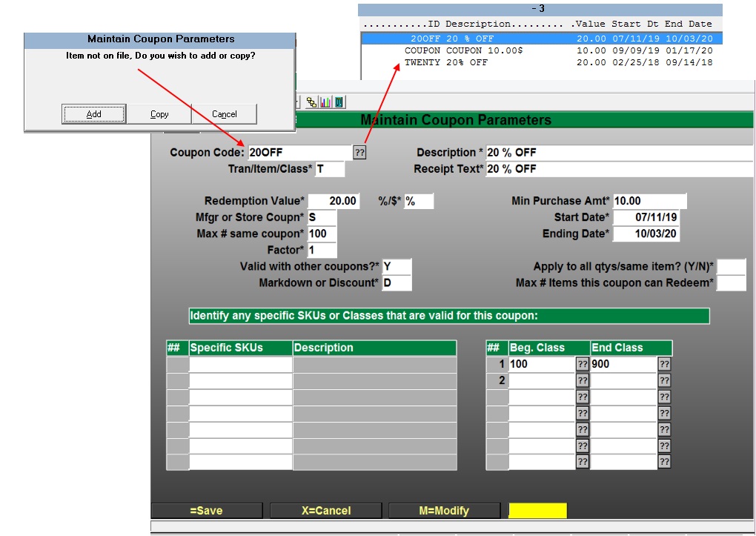
Task: Click the Max # same coupon field
Action: [x=322, y=234]
